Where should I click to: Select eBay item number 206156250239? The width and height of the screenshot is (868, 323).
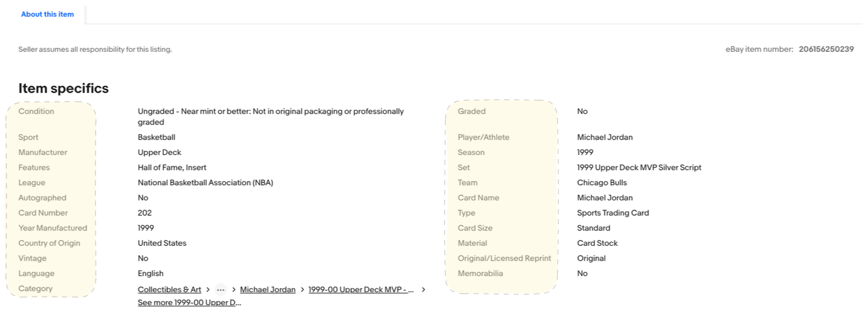(x=826, y=49)
